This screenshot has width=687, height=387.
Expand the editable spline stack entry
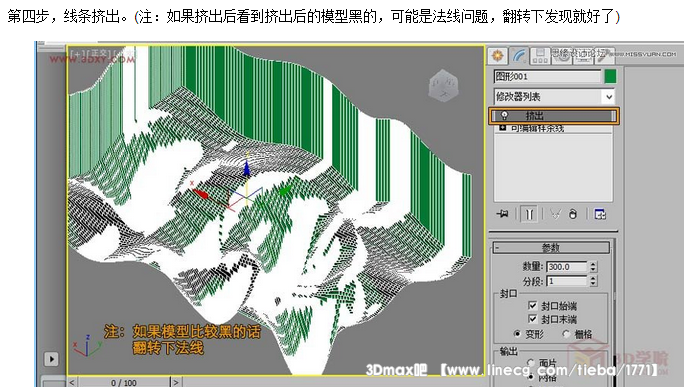click(x=503, y=128)
